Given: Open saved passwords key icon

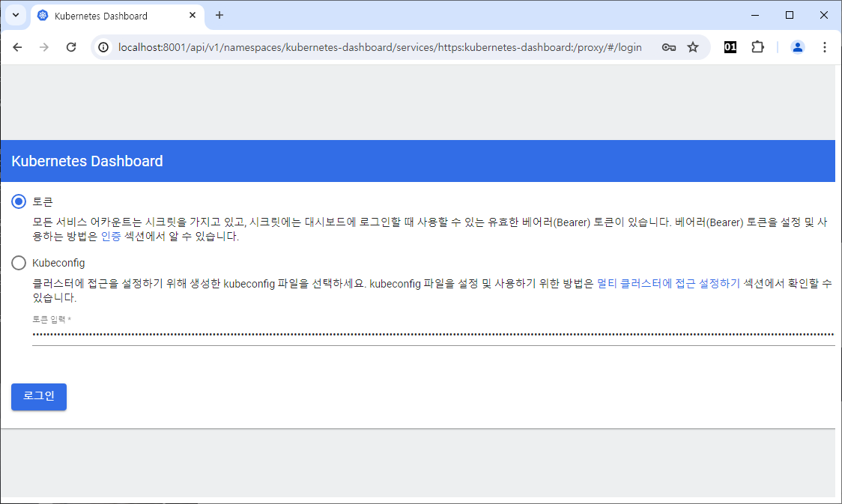Looking at the screenshot, I should [x=668, y=47].
